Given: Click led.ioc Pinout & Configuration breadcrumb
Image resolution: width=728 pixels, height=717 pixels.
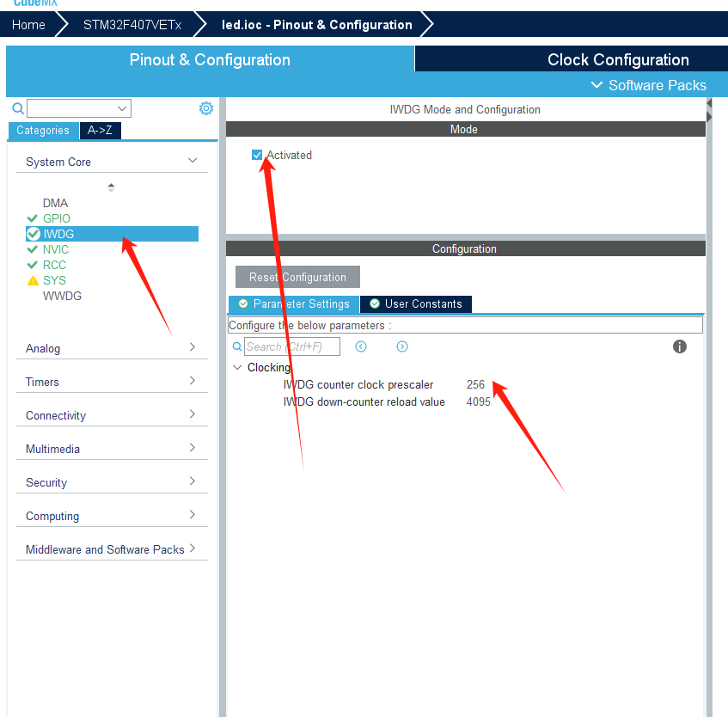Looking at the screenshot, I should click(x=317, y=25).
